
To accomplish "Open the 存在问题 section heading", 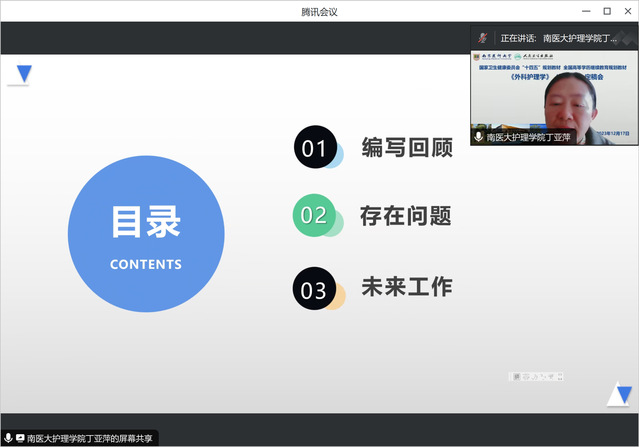I will click(406, 214).
